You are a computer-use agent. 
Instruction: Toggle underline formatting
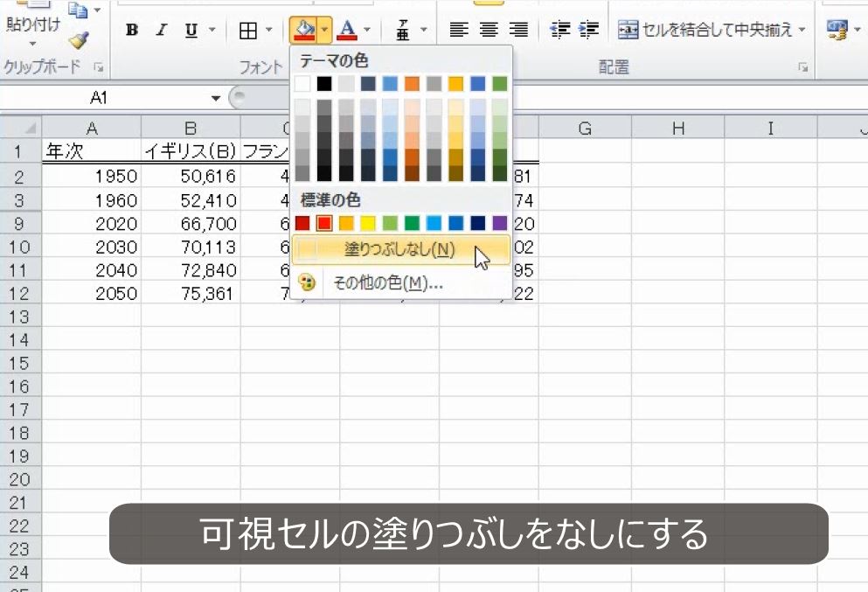pos(189,29)
